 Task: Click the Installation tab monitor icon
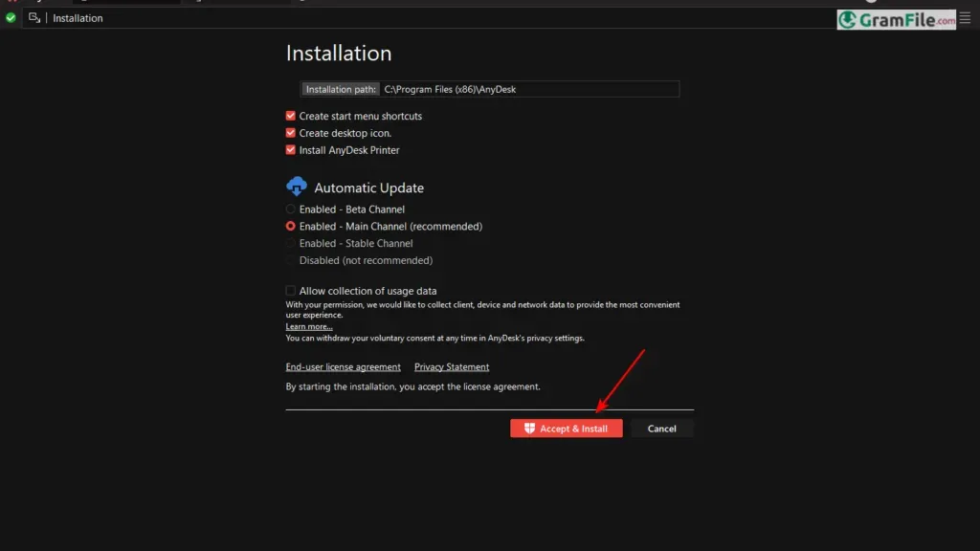[x=34, y=18]
